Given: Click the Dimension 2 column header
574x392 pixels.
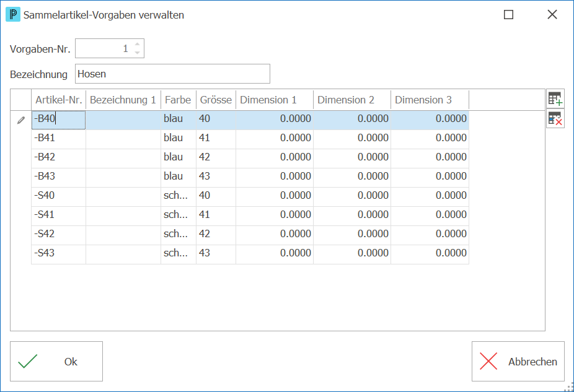Looking at the screenshot, I should click(x=352, y=100).
